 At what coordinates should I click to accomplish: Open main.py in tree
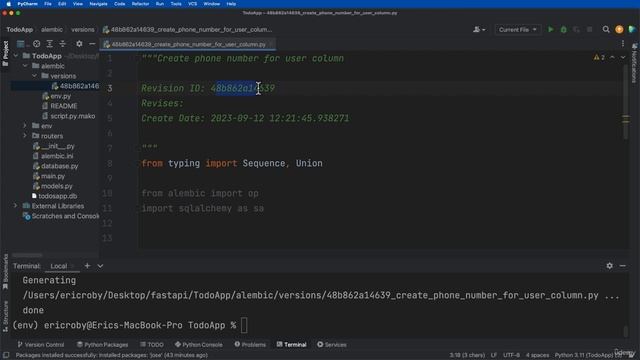[49, 176]
